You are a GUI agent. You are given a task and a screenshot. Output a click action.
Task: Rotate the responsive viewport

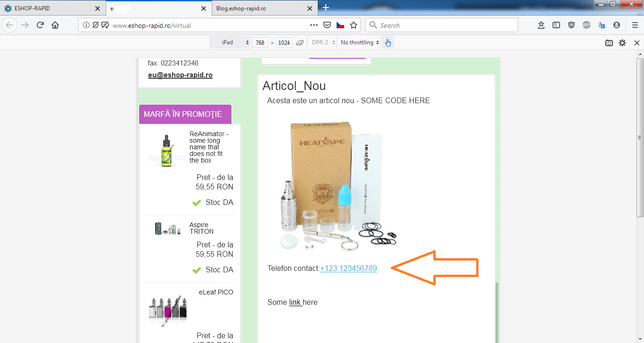click(x=299, y=42)
